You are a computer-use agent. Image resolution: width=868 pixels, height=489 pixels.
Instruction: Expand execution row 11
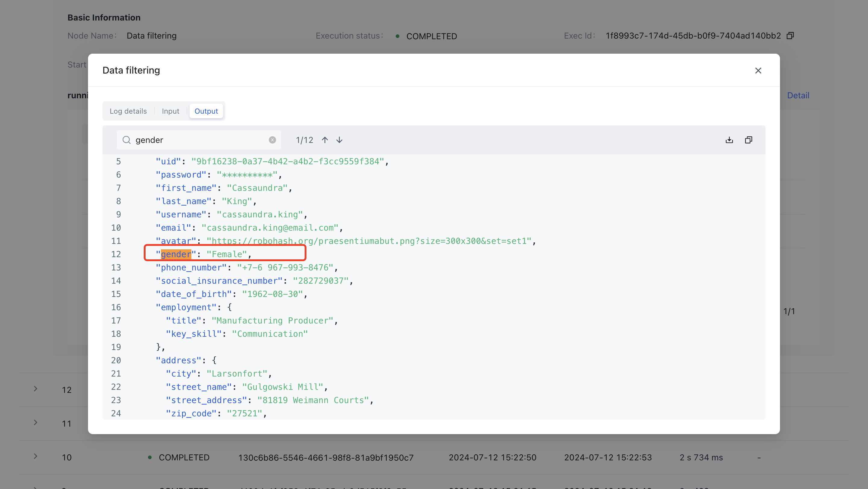[35, 422]
